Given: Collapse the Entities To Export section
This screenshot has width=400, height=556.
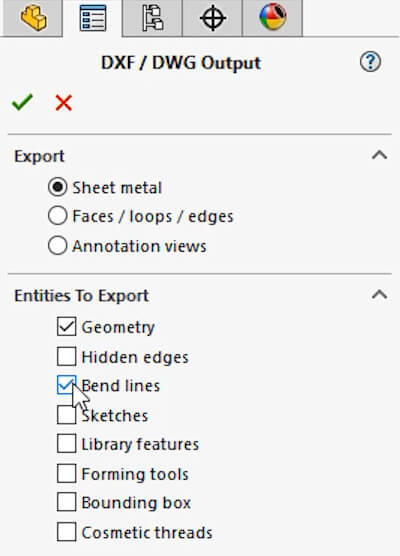Looking at the screenshot, I should (379, 294).
